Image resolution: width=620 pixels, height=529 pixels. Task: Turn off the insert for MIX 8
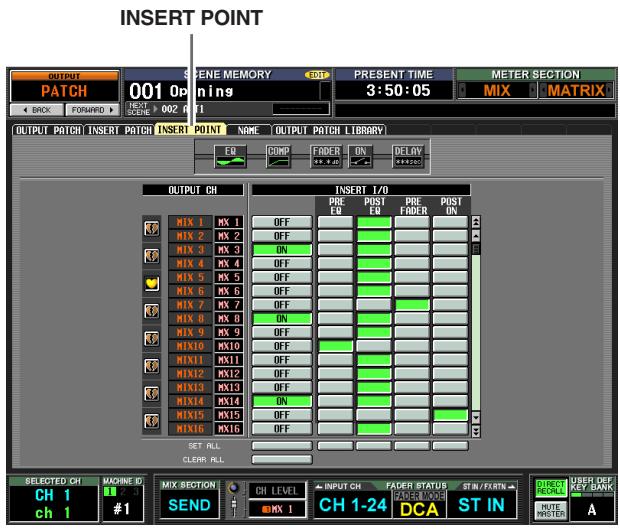(x=282, y=319)
